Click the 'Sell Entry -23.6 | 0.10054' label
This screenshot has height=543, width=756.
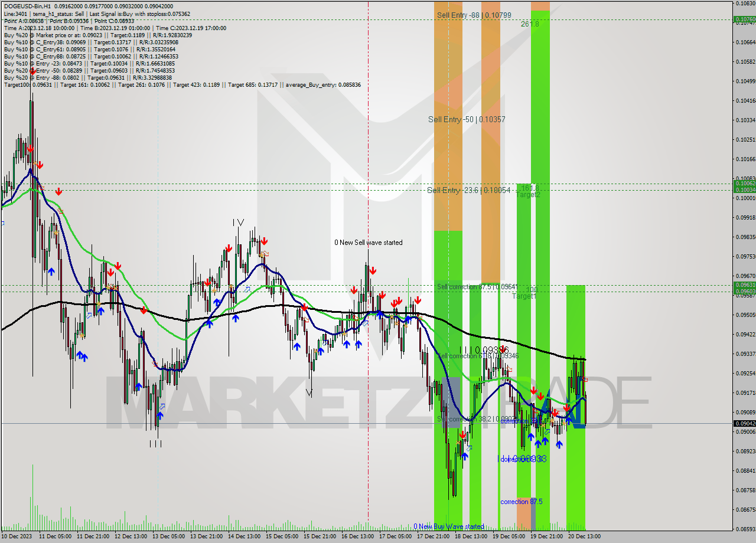[468, 190]
